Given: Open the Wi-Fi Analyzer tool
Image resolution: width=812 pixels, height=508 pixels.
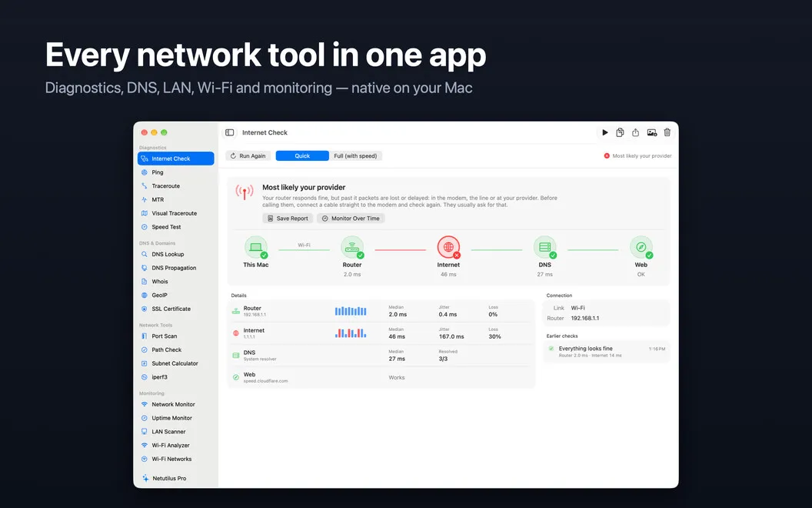Looking at the screenshot, I should pos(176,446).
